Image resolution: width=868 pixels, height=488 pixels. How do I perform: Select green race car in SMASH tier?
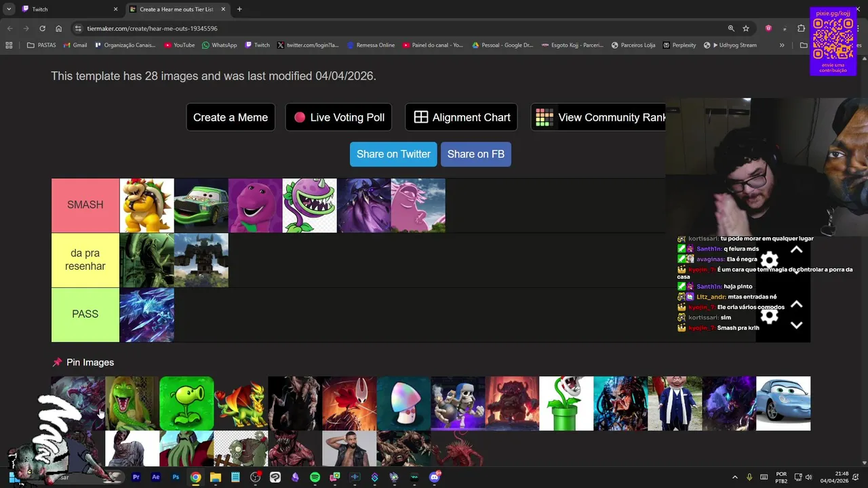pos(201,205)
